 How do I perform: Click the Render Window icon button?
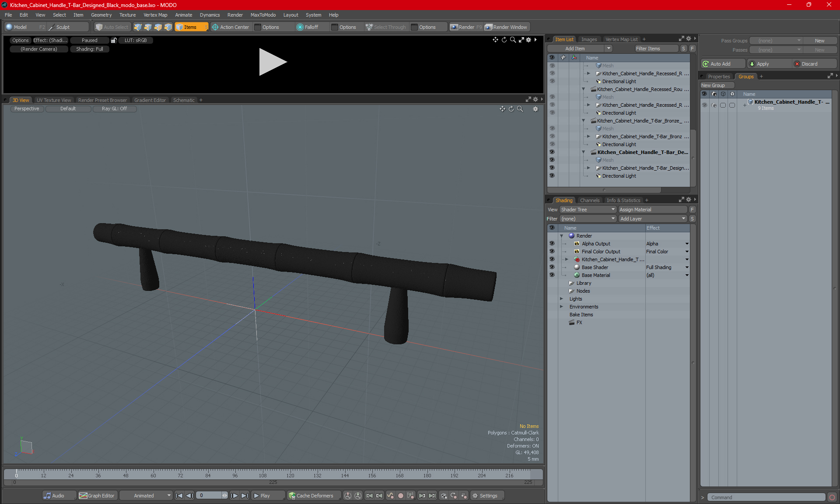point(489,27)
